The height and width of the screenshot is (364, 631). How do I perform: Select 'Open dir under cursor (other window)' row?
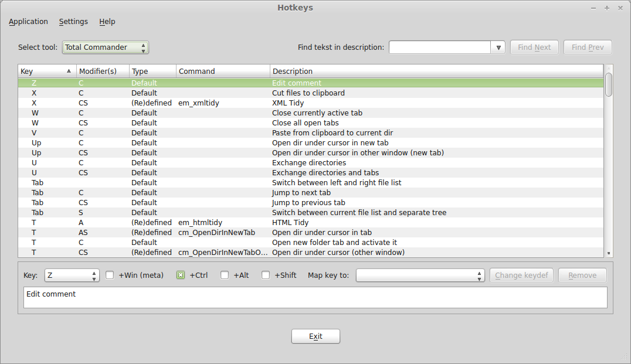coord(311,253)
